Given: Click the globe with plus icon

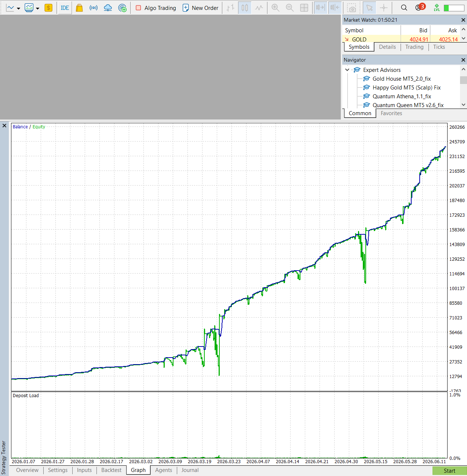Looking at the screenshot, I should (x=123, y=8).
